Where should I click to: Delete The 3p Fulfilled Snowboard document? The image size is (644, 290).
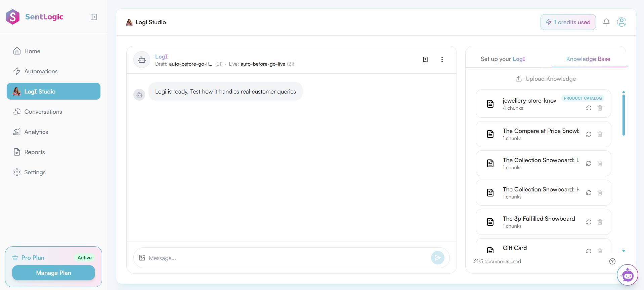coord(600,222)
